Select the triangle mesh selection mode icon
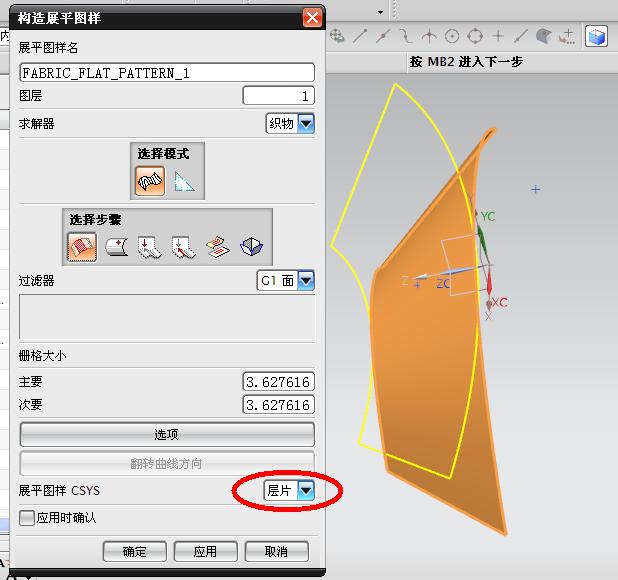 pos(184,181)
